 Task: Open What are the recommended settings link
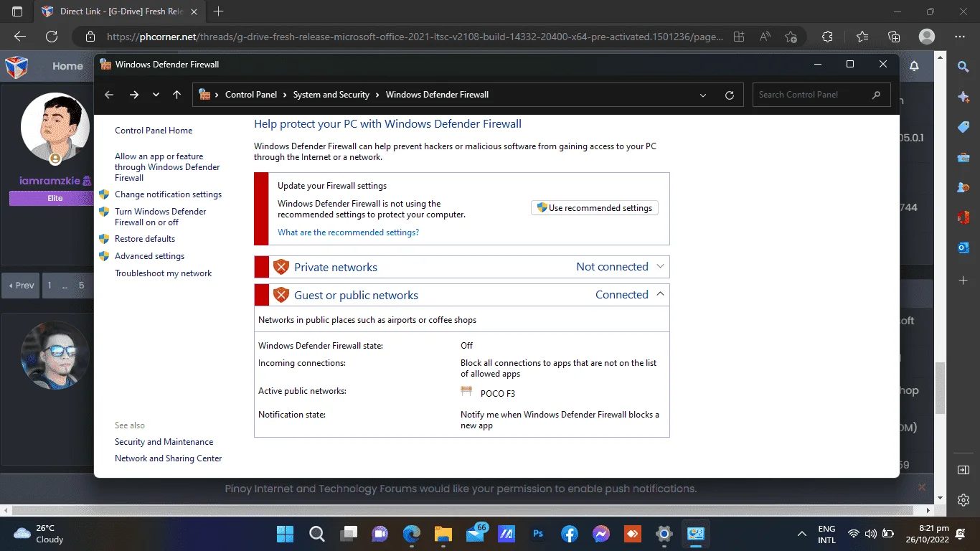coord(348,232)
